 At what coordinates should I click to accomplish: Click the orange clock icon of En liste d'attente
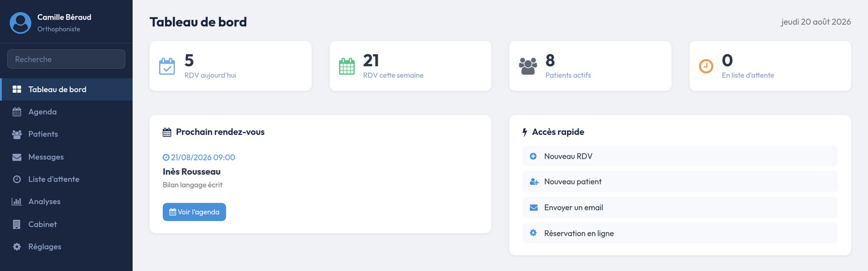(x=706, y=66)
